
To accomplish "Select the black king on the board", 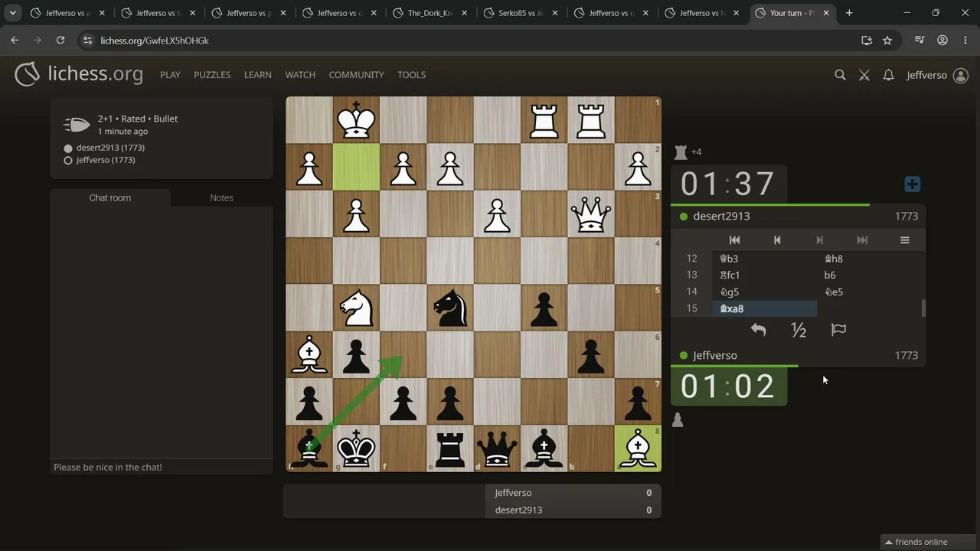I will tap(356, 448).
